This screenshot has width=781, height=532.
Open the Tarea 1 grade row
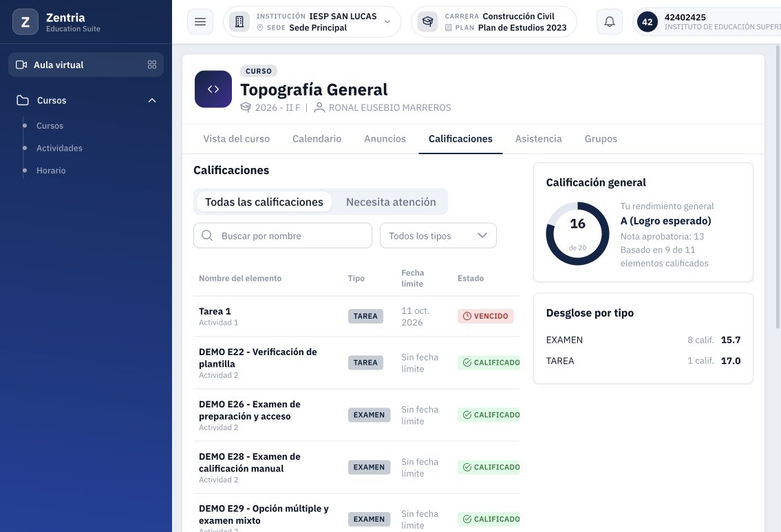point(356,317)
